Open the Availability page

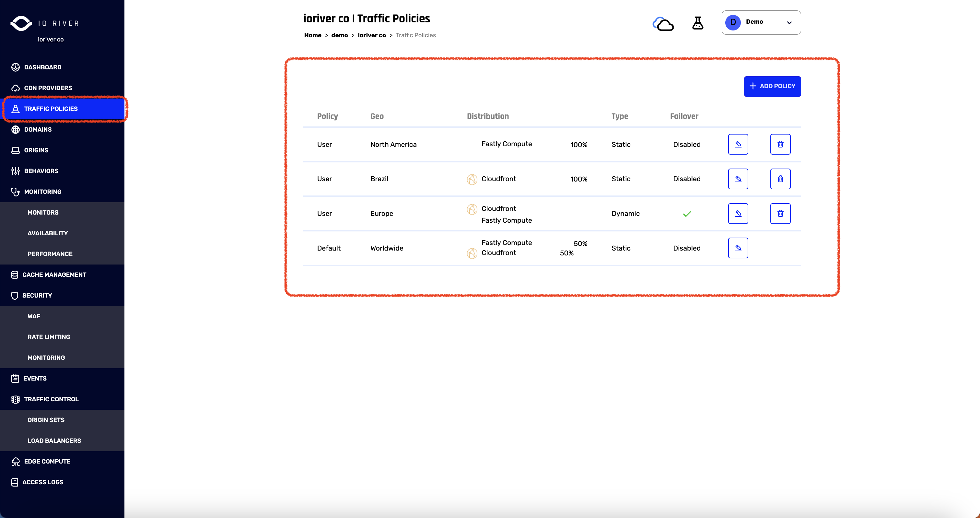[x=48, y=233]
